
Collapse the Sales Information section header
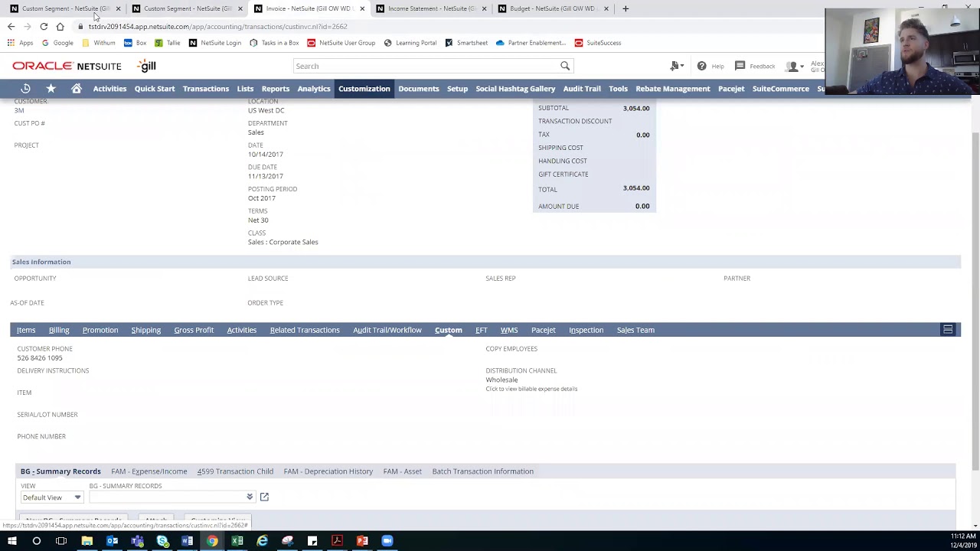tap(41, 262)
